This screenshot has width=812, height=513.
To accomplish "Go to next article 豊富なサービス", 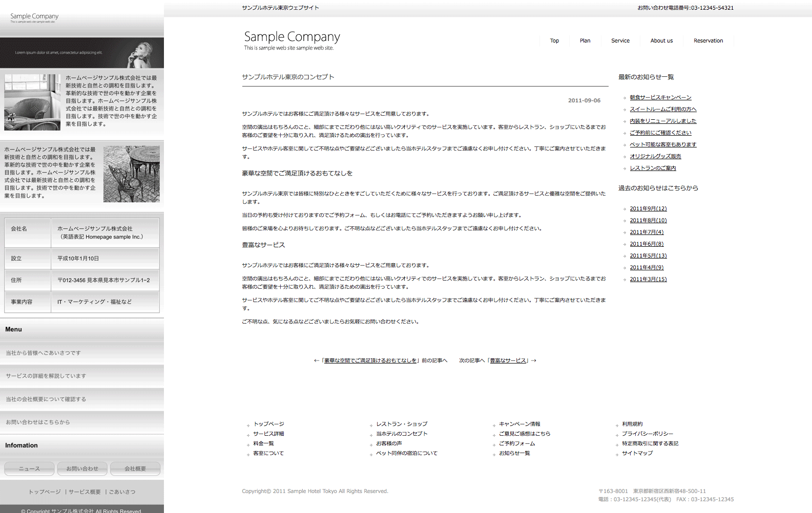I will pyautogui.click(x=508, y=360).
